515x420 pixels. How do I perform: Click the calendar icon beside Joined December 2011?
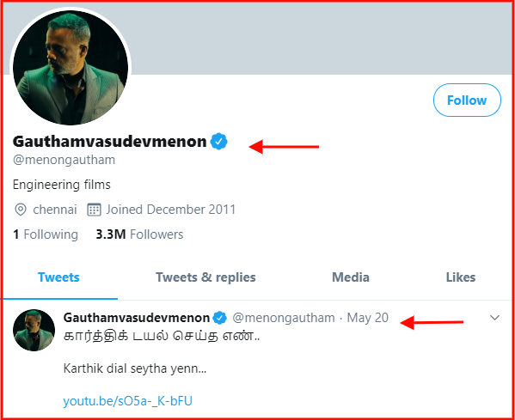[94, 210]
